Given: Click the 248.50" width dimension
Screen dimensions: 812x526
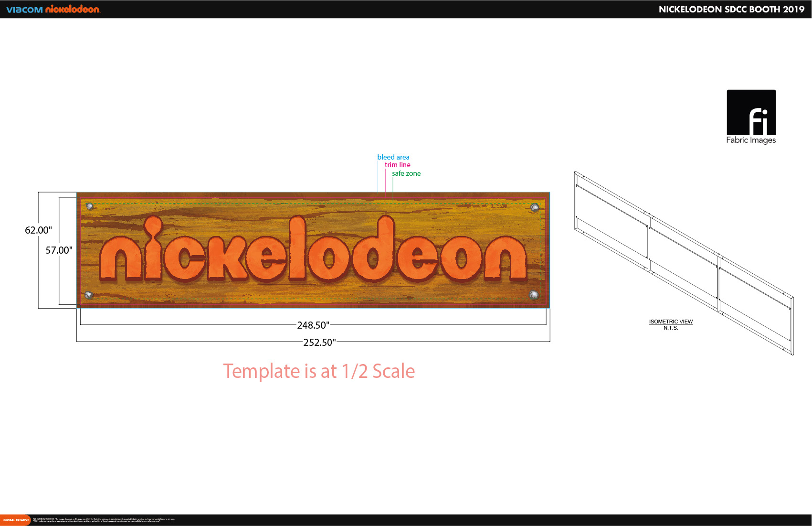Looking at the screenshot, I should 313,325.
